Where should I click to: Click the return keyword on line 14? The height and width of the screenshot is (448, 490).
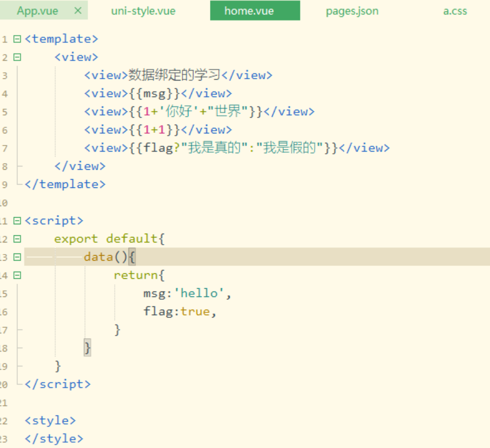[135, 275]
